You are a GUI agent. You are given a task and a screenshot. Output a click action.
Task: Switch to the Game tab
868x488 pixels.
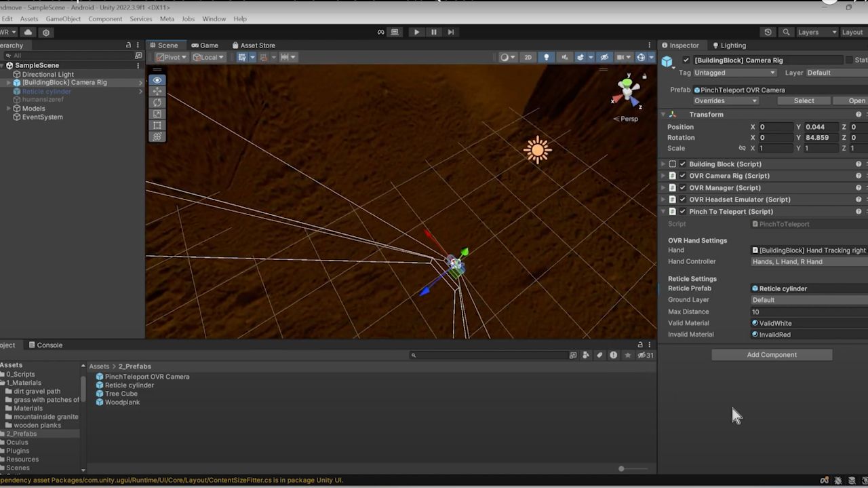(x=204, y=45)
